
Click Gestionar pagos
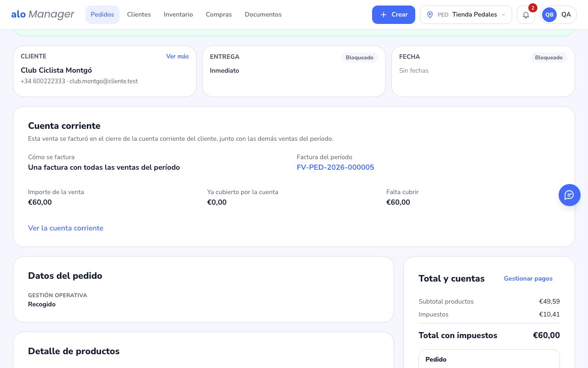(528, 279)
